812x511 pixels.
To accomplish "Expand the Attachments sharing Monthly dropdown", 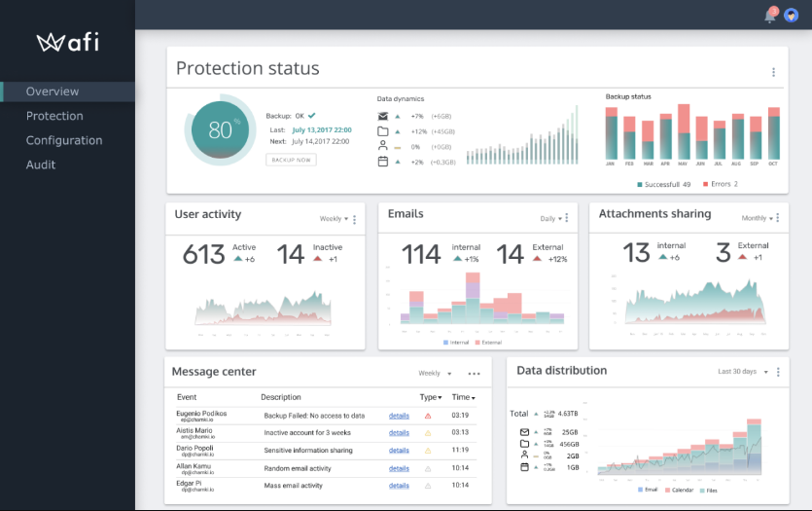I will pos(759,219).
